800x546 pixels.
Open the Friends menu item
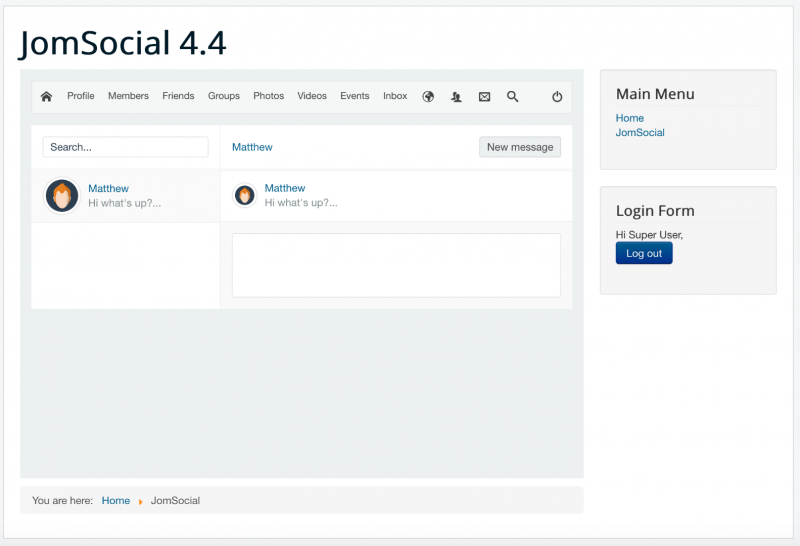click(178, 96)
